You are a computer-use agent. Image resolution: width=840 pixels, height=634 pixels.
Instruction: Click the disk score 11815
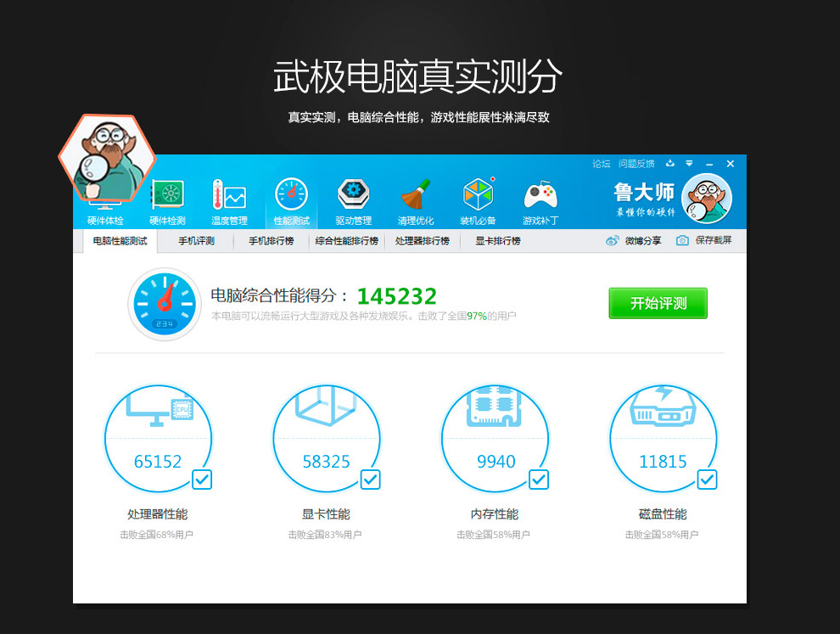663,462
